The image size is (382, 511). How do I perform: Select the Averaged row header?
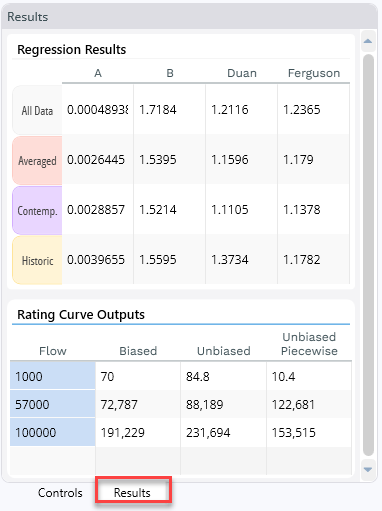pos(37,160)
